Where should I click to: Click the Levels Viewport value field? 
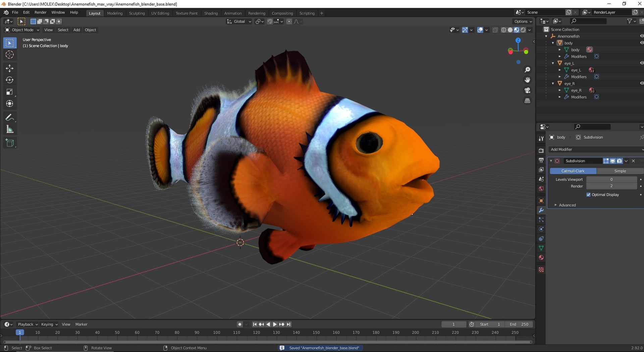[x=611, y=180]
